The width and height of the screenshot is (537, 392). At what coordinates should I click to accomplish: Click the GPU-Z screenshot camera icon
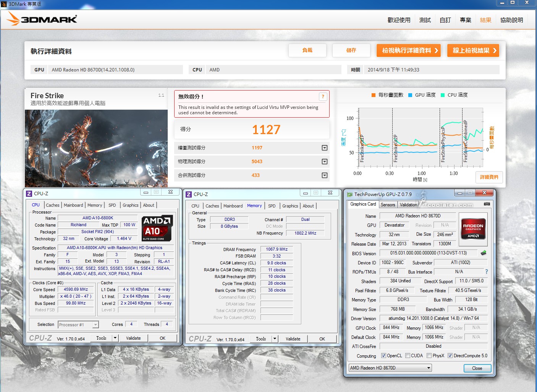point(487,204)
